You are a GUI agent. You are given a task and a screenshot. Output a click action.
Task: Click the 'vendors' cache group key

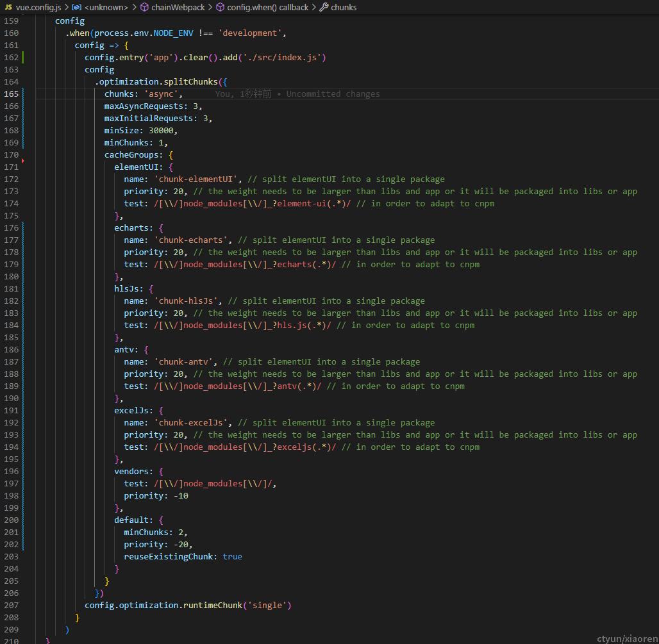pos(131,472)
